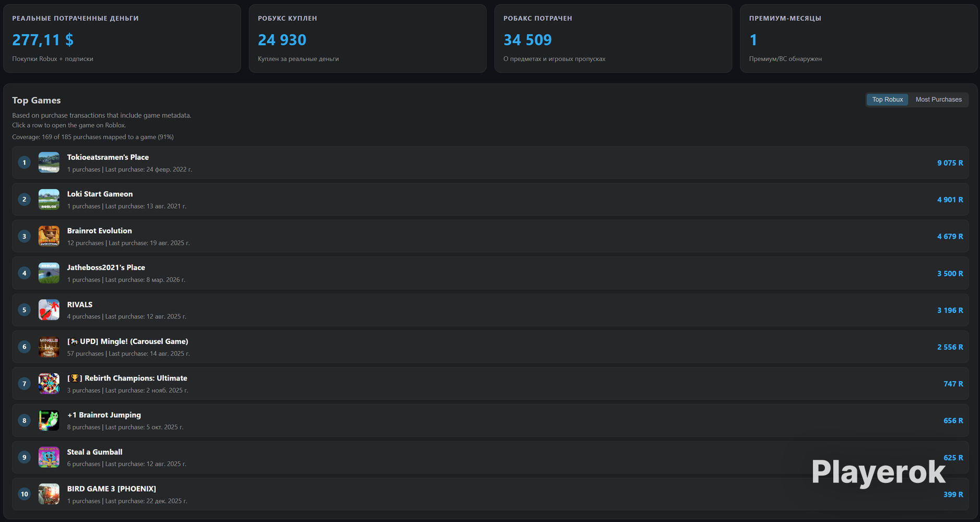Select the RIVALS game icon
This screenshot has width=980, height=522.
(x=49, y=310)
